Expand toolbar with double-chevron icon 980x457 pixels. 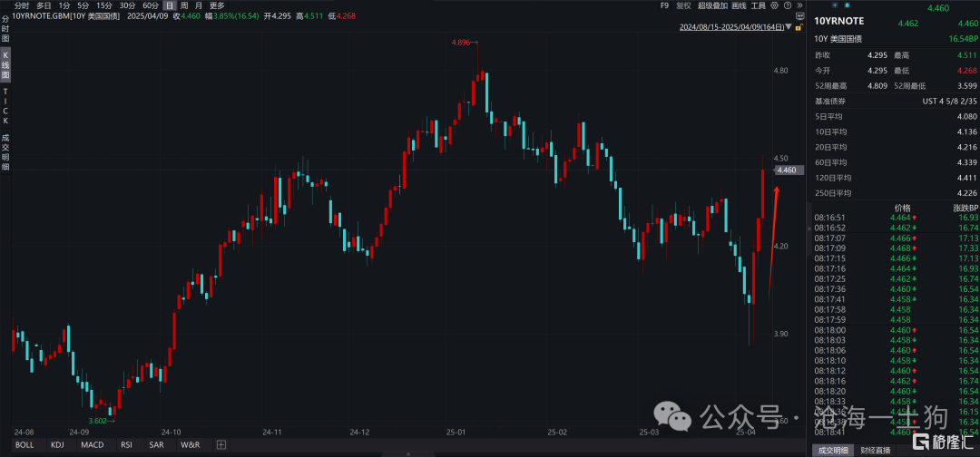pyautogui.click(x=799, y=5)
